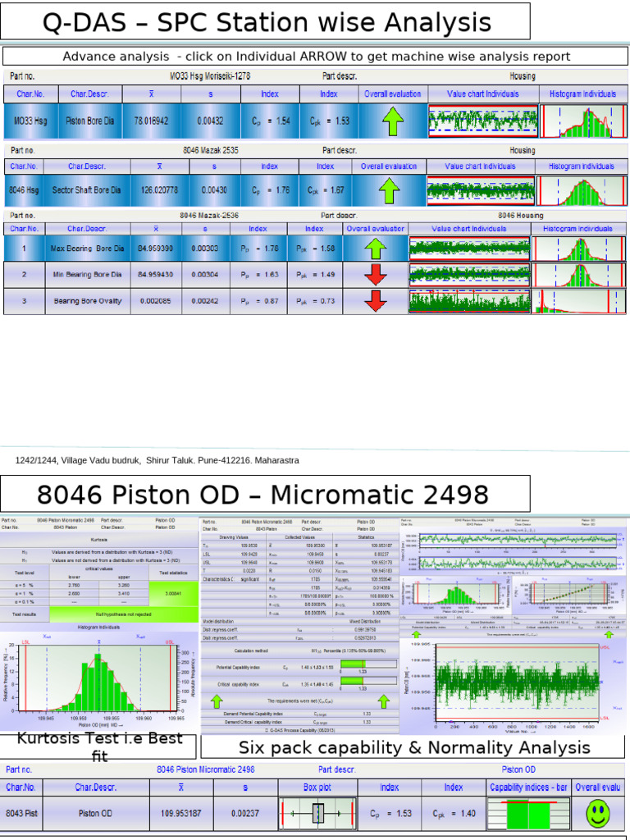Open Min Bearing Bore Dia value chart
This screenshot has height=840, width=630.
469,275
